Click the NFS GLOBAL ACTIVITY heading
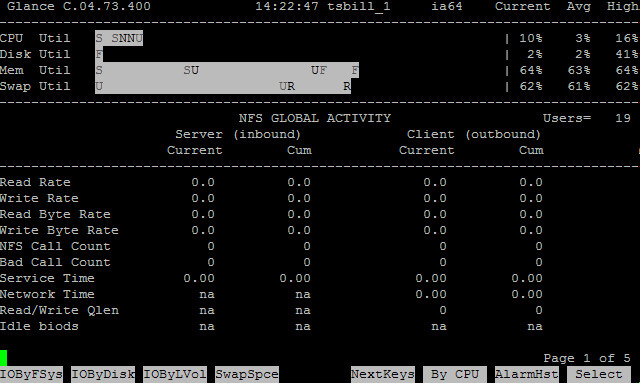Screen dimensions: 640x384 coord(315,118)
